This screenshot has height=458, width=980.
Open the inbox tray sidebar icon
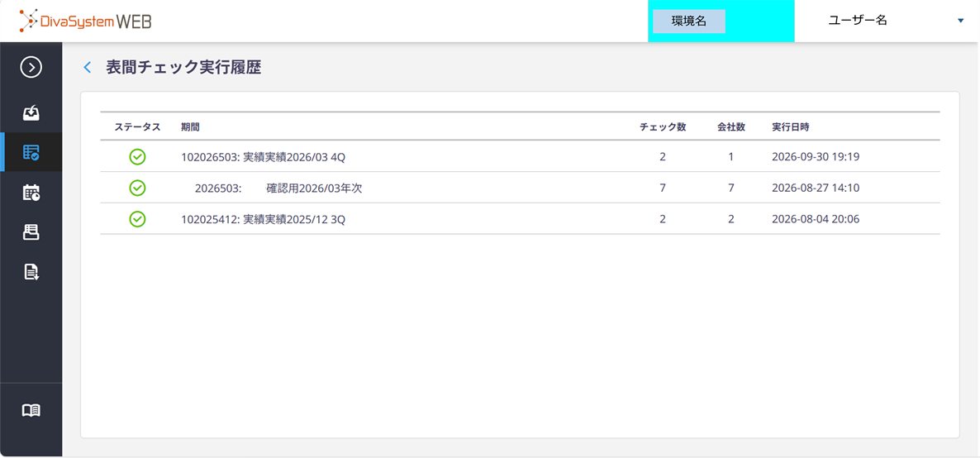pyautogui.click(x=31, y=112)
